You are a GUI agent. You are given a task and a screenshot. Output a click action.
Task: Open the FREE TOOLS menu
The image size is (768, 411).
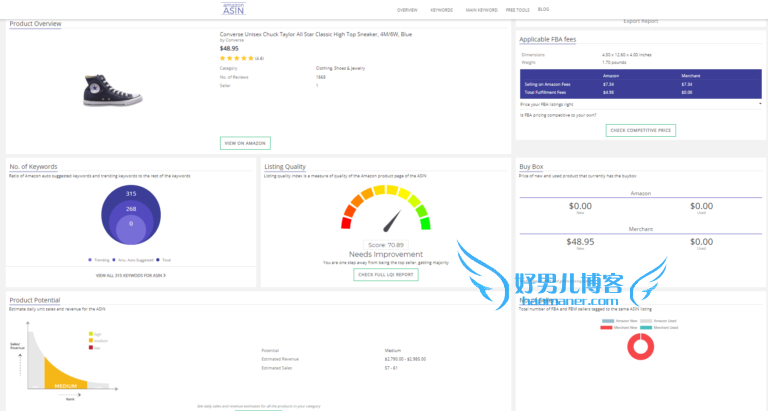tap(517, 10)
